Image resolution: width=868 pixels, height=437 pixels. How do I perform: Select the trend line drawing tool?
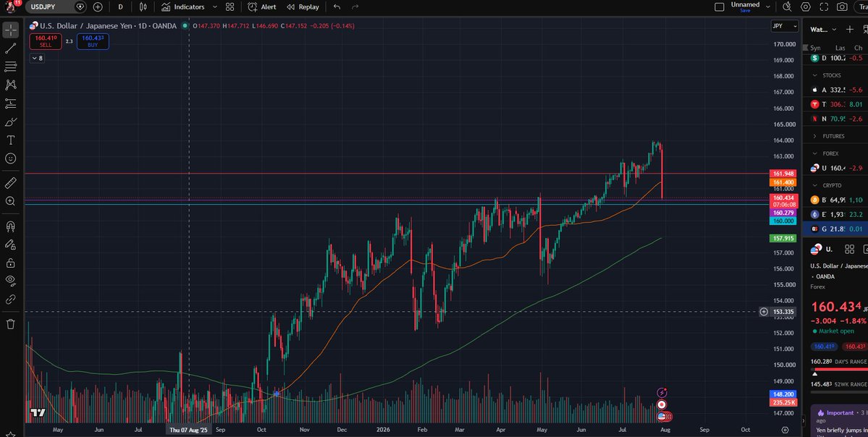11,48
